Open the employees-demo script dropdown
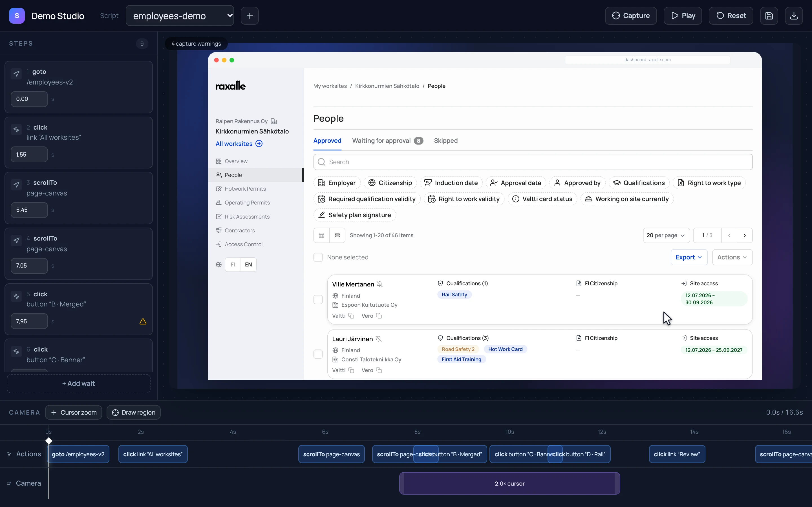 pos(180,16)
